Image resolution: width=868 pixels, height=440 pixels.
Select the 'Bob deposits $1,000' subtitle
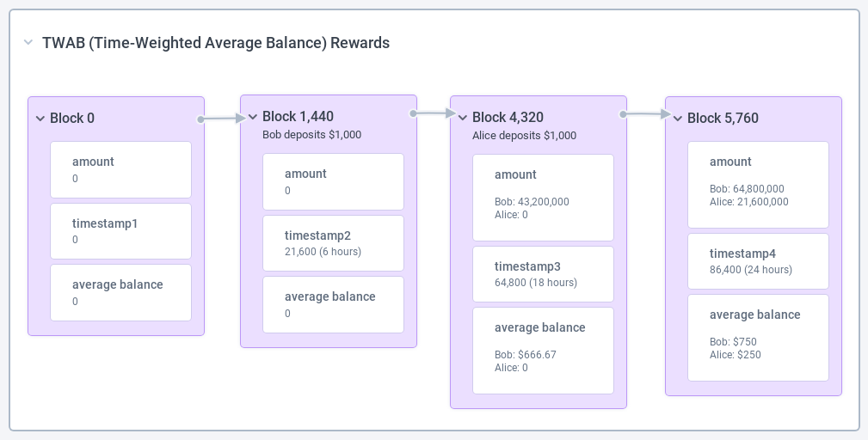click(311, 134)
